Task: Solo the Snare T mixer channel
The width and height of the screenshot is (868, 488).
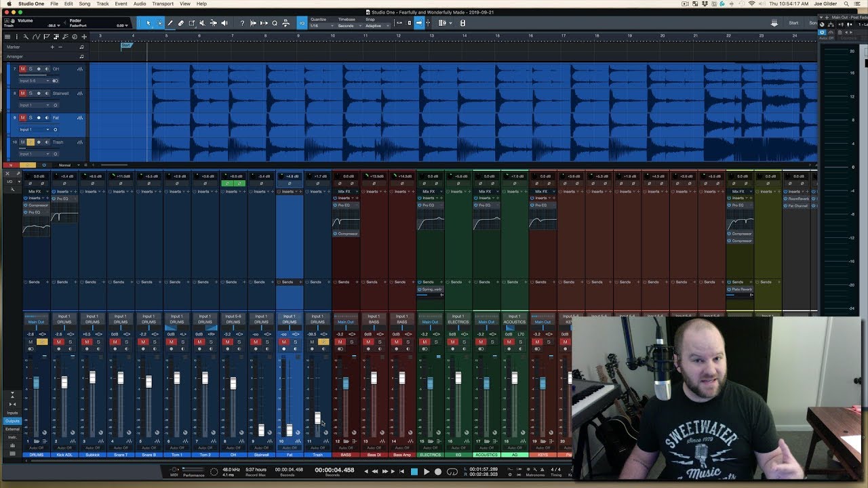Action: coord(126,342)
